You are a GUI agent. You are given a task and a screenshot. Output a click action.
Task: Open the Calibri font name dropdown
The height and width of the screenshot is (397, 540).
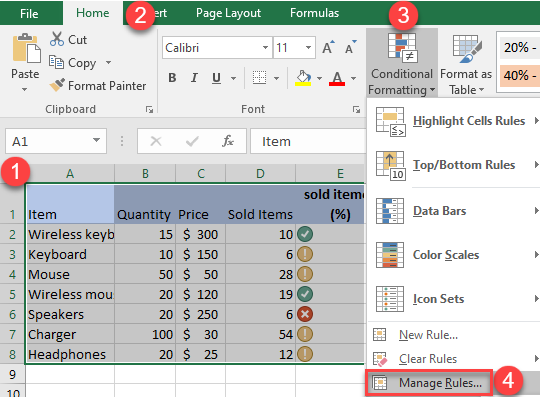click(265, 48)
